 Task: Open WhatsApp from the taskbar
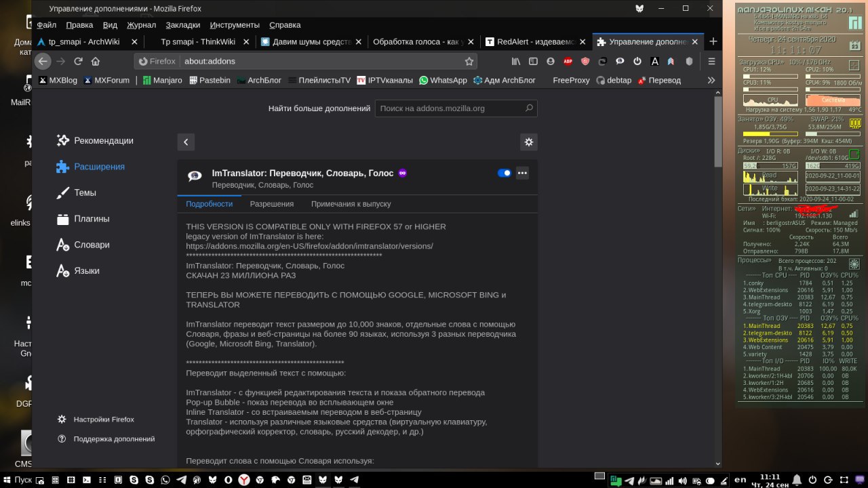click(x=165, y=480)
